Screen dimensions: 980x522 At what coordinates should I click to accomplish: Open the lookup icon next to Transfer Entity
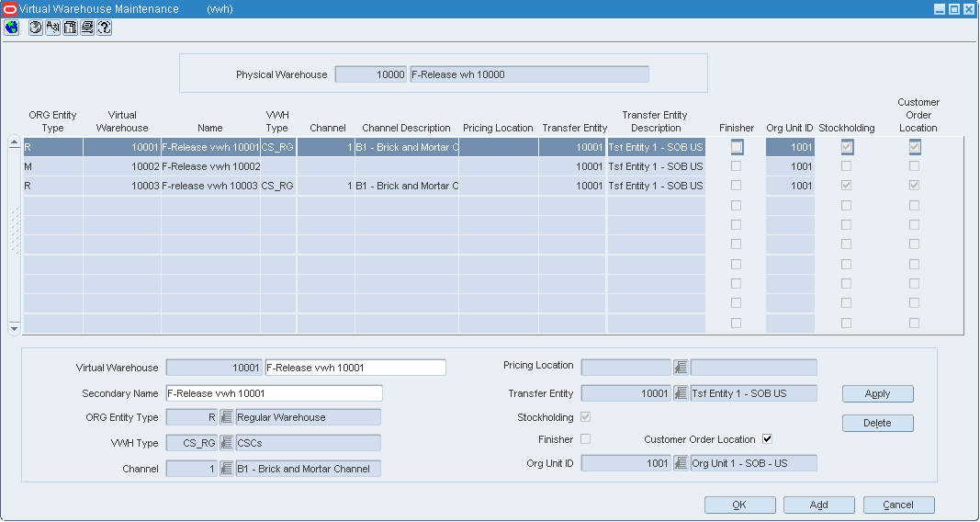pos(681,393)
